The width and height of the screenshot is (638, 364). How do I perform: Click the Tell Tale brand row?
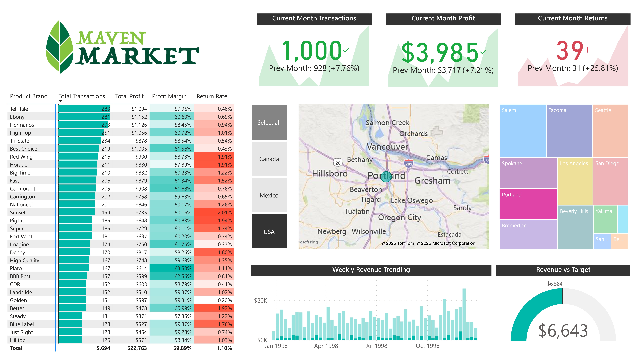(x=121, y=109)
